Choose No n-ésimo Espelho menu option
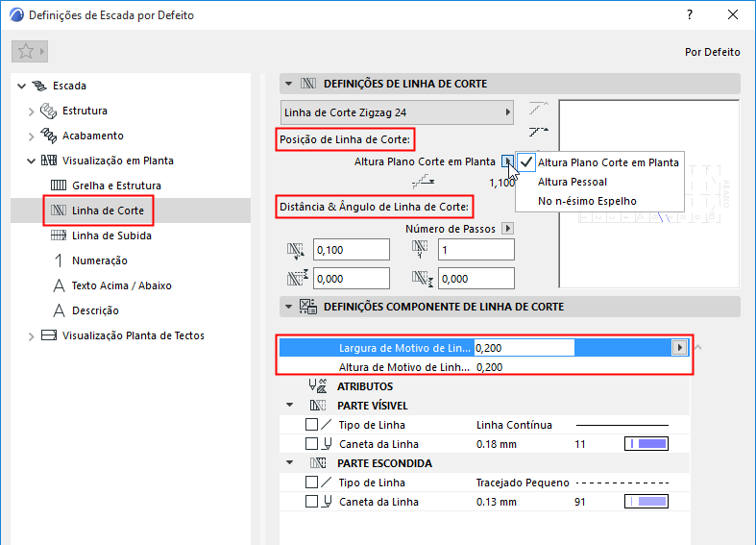 tap(599, 201)
